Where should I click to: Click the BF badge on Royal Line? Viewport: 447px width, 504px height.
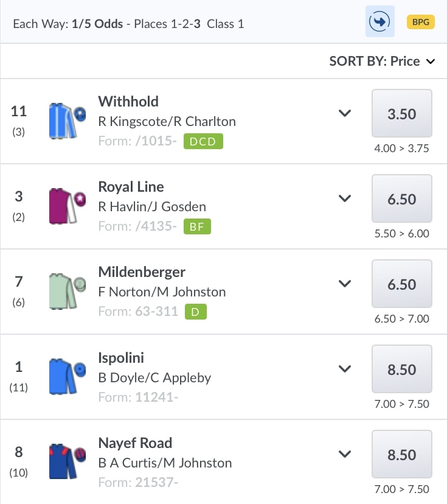click(197, 227)
